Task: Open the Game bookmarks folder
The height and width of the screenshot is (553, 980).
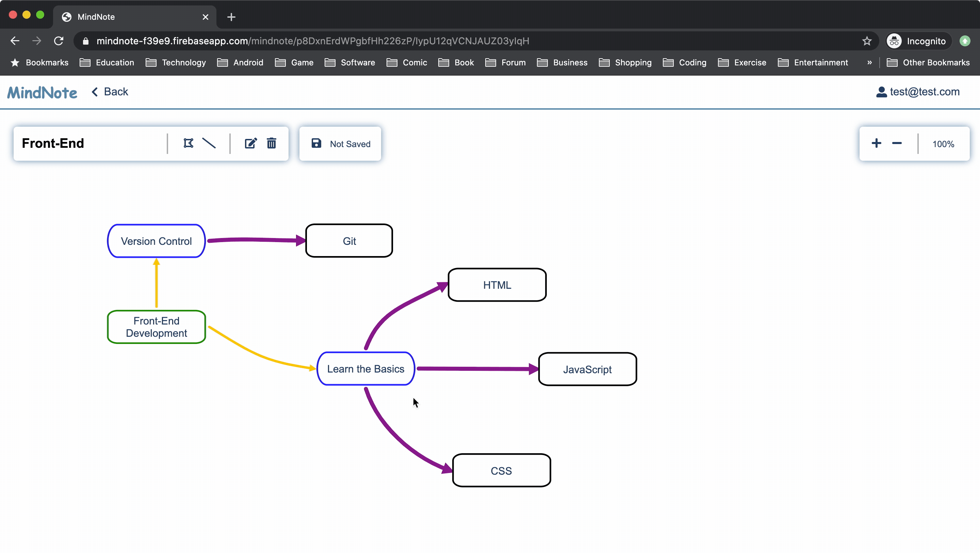Action: click(294, 62)
